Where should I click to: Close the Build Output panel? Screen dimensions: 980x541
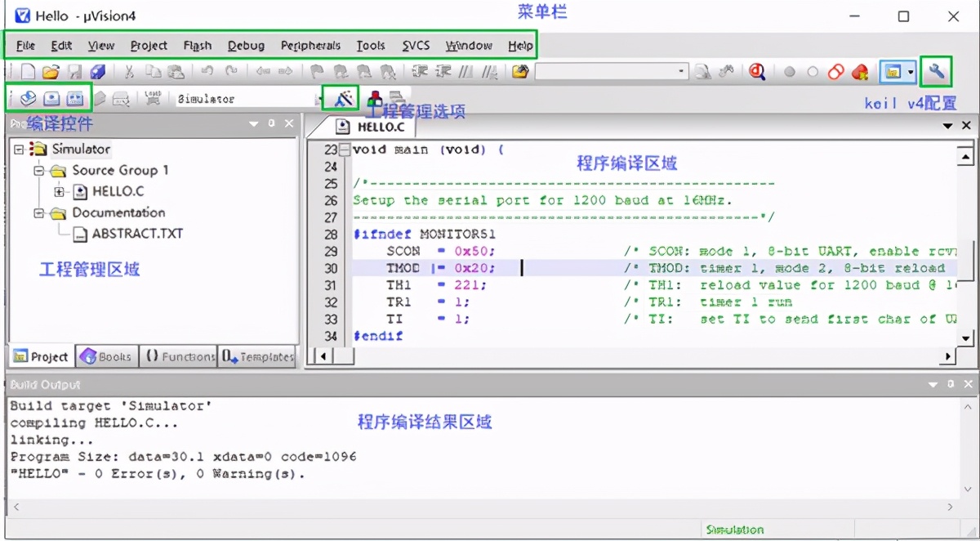(968, 384)
